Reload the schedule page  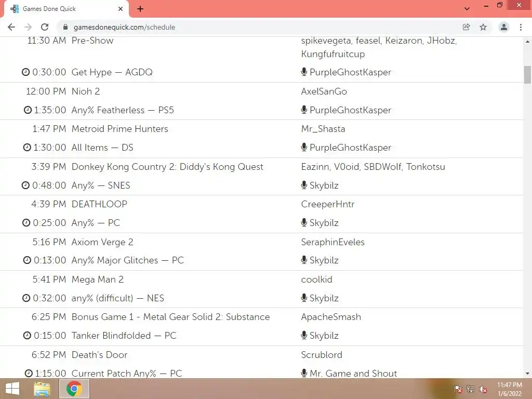45,27
